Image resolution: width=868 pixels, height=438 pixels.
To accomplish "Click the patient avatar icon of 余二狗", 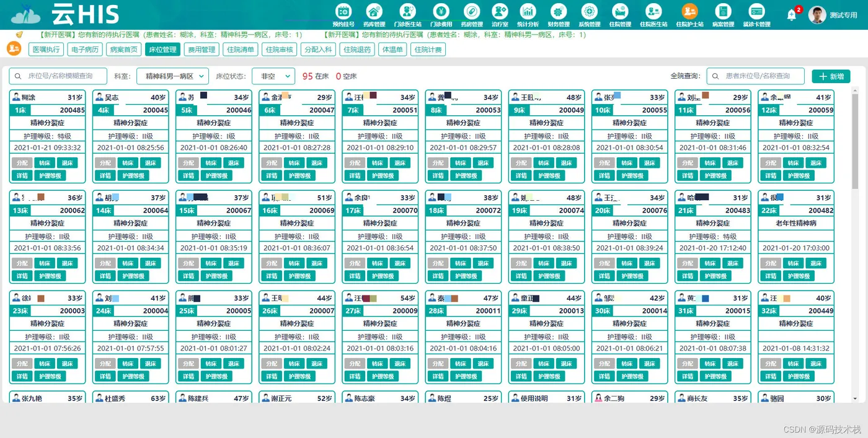I will [x=598, y=398].
